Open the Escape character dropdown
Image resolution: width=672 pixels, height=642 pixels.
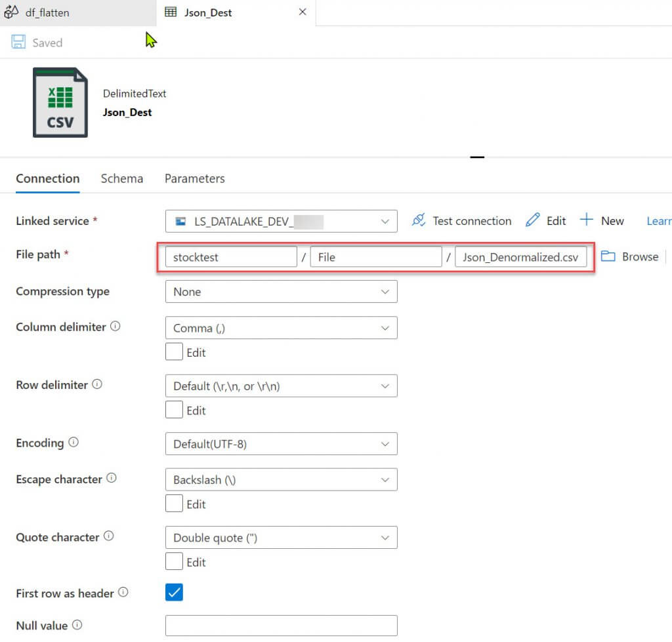pyautogui.click(x=281, y=479)
